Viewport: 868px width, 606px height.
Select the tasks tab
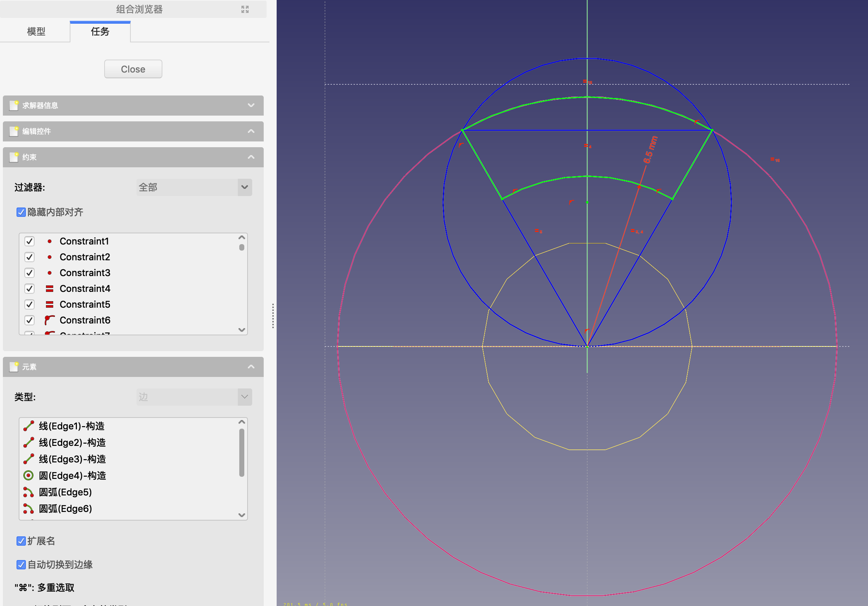(100, 31)
